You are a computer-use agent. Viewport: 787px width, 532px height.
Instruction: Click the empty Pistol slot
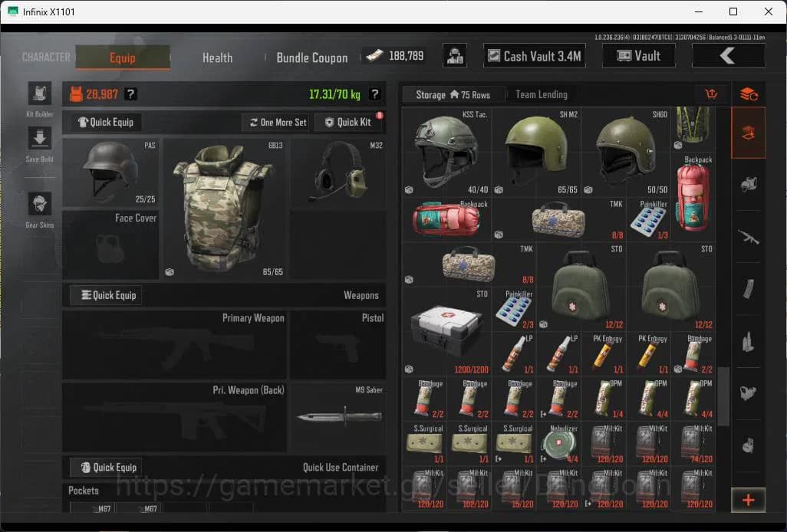coord(339,344)
